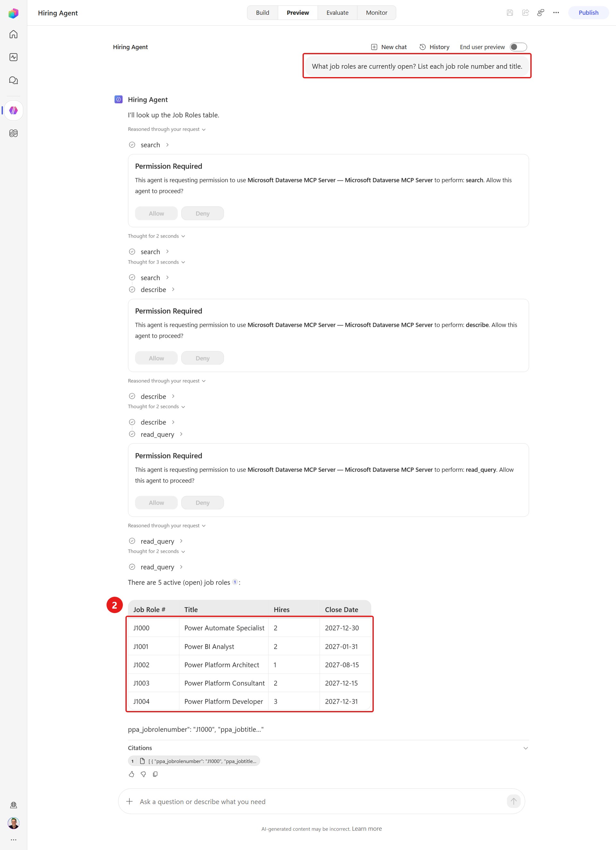Open the Learn more link

pos(366,828)
